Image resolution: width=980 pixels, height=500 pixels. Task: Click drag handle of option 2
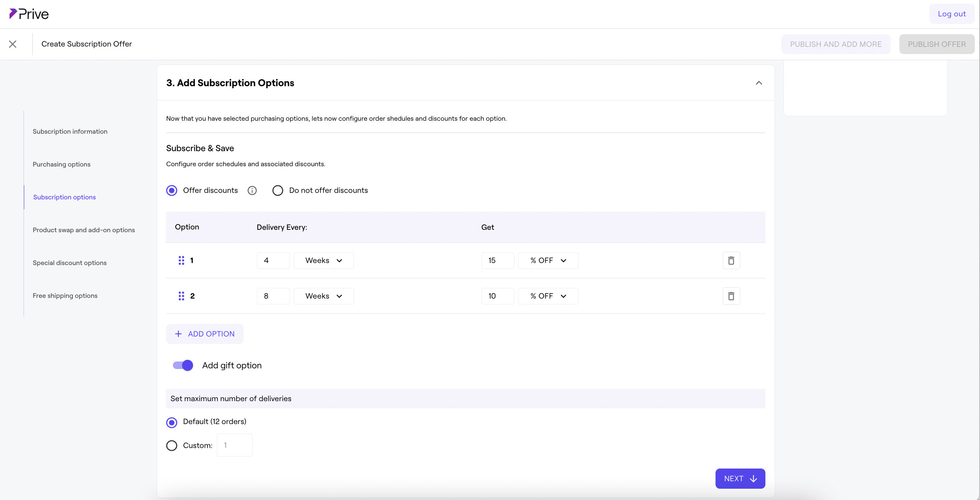[x=181, y=296]
